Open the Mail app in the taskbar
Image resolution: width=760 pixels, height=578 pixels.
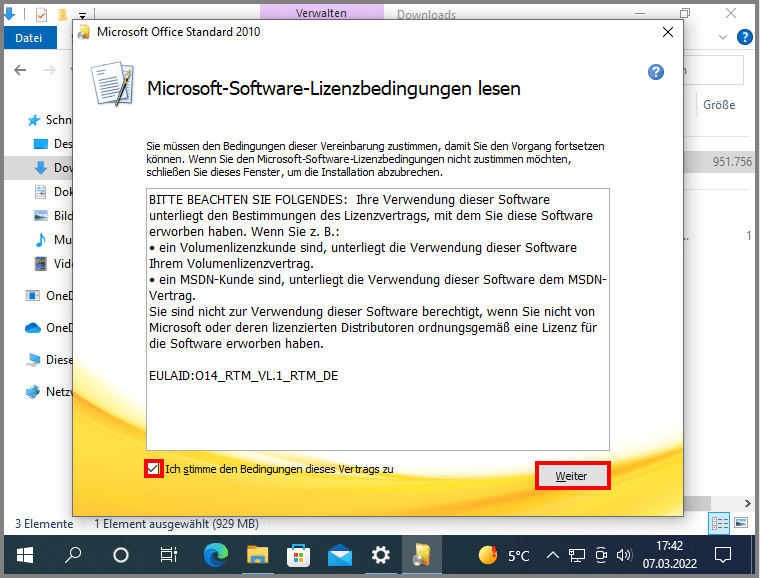click(x=340, y=555)
